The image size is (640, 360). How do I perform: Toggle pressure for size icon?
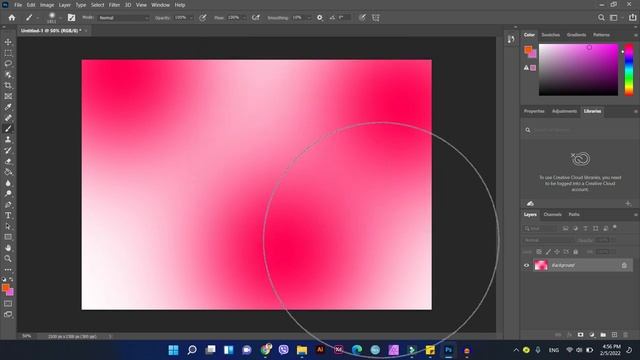coord(362,18)
